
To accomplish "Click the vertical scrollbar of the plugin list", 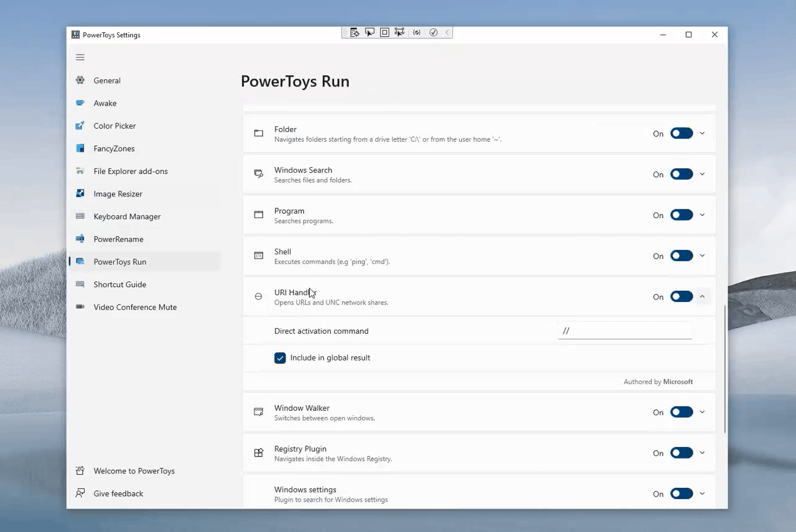I will 724,369.
